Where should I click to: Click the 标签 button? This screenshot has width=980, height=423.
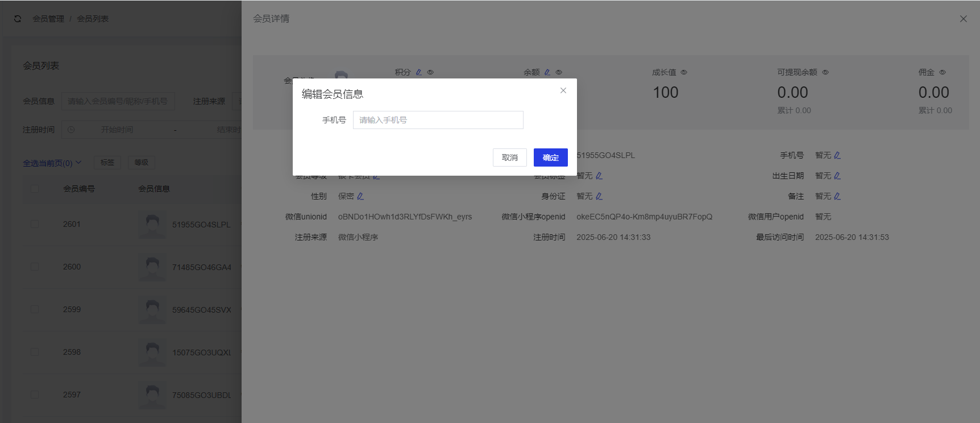(107, 163)
